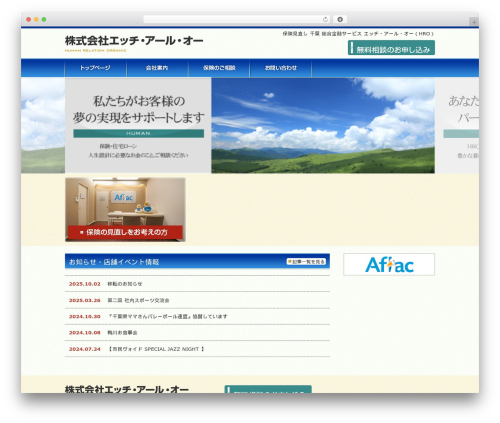Open the 保険のご相談 menu item

point(219,68)
